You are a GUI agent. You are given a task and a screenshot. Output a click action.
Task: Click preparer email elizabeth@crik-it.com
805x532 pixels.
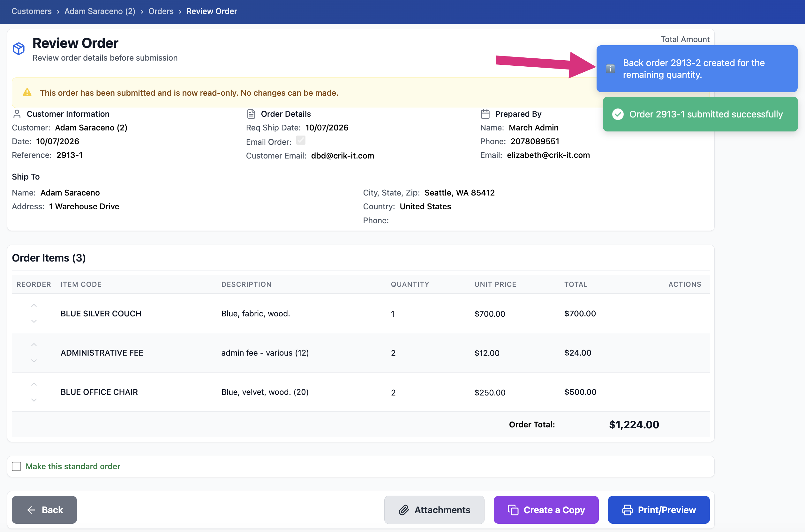548,155
